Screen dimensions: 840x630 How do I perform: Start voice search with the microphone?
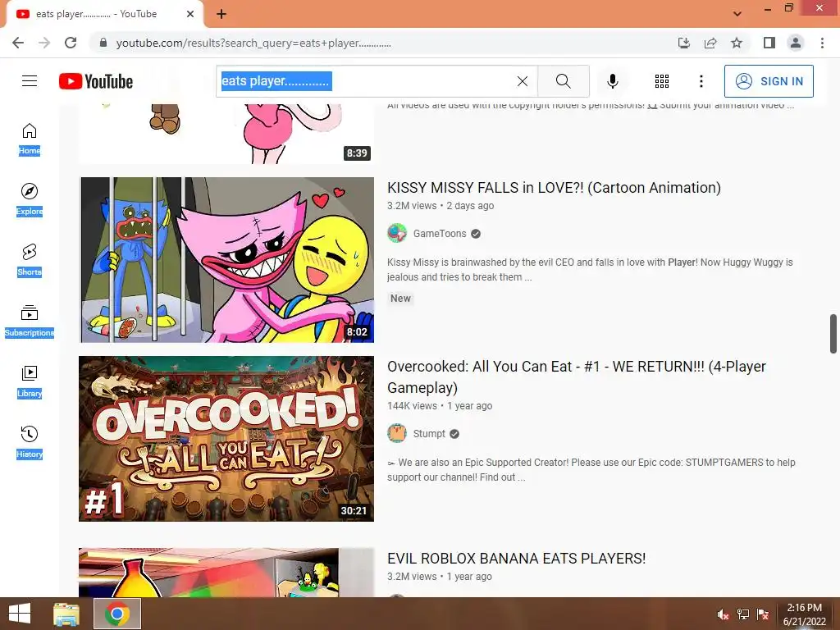tap(613, 81)
